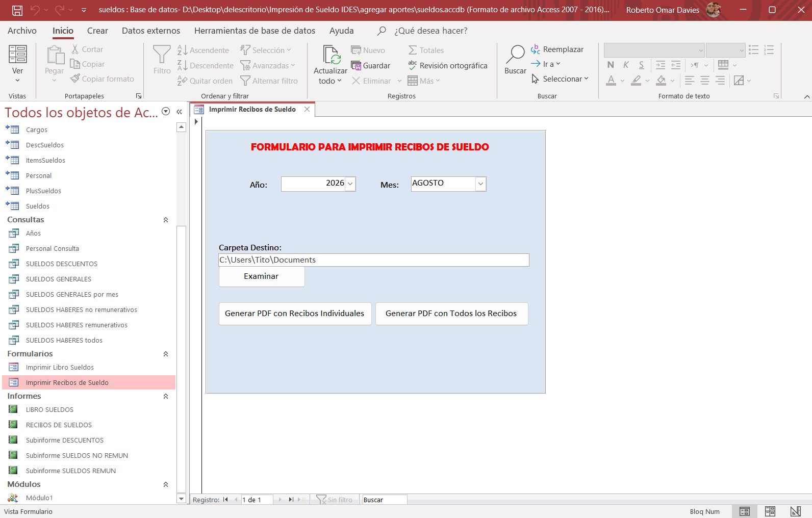Click the Save icon in the title bar
The image size is (812, 518).
point(17,10)
